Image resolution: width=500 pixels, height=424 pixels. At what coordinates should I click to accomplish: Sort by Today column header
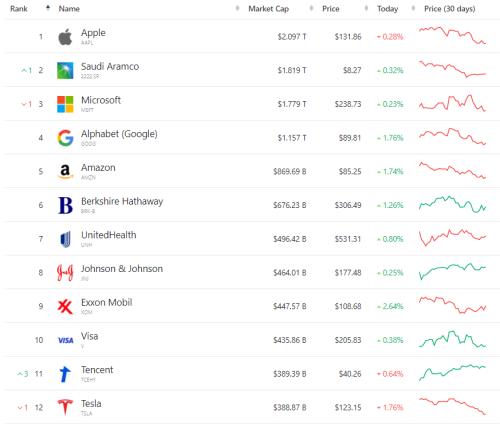pos(387,9)
